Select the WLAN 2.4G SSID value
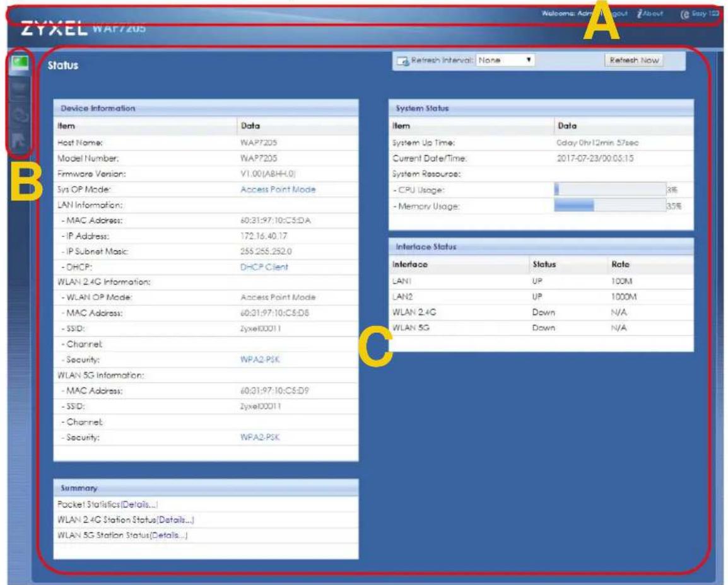The height and width of the screenshot is (585, 728). [261, 328]
